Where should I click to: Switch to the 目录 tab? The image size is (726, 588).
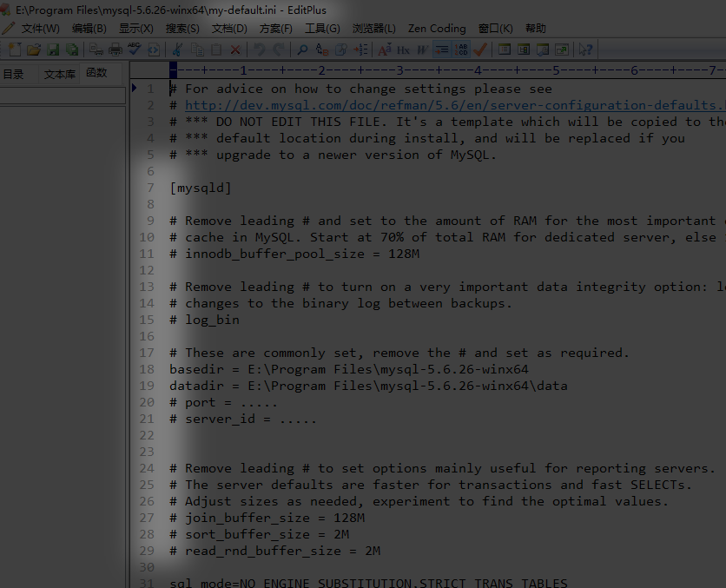click(x=13, y=74)
